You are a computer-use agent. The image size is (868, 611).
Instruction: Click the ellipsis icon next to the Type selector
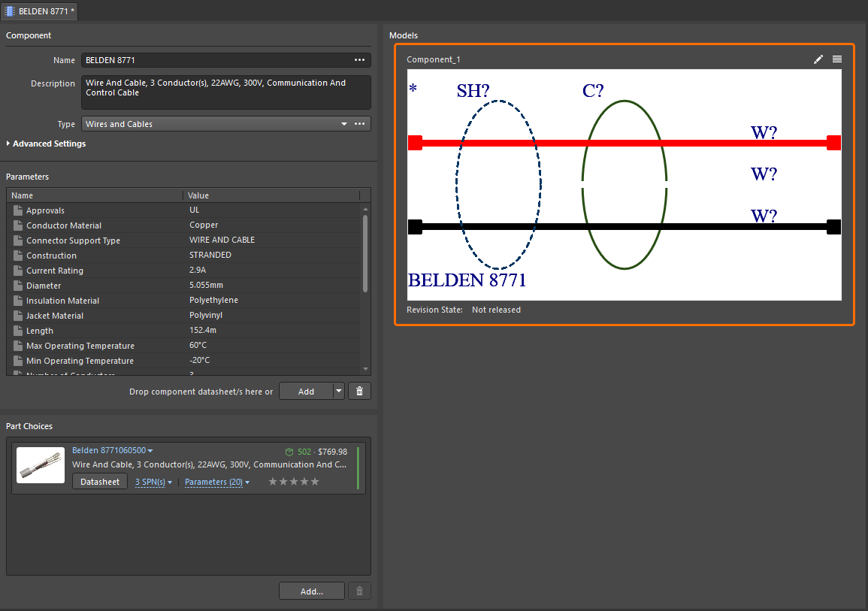(x=360, y=123)
